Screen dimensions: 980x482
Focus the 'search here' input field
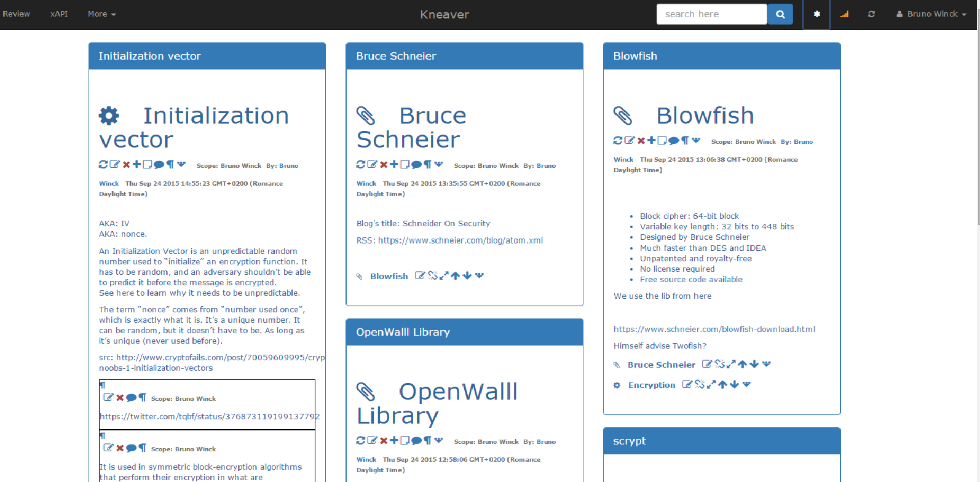click(711, 14)
